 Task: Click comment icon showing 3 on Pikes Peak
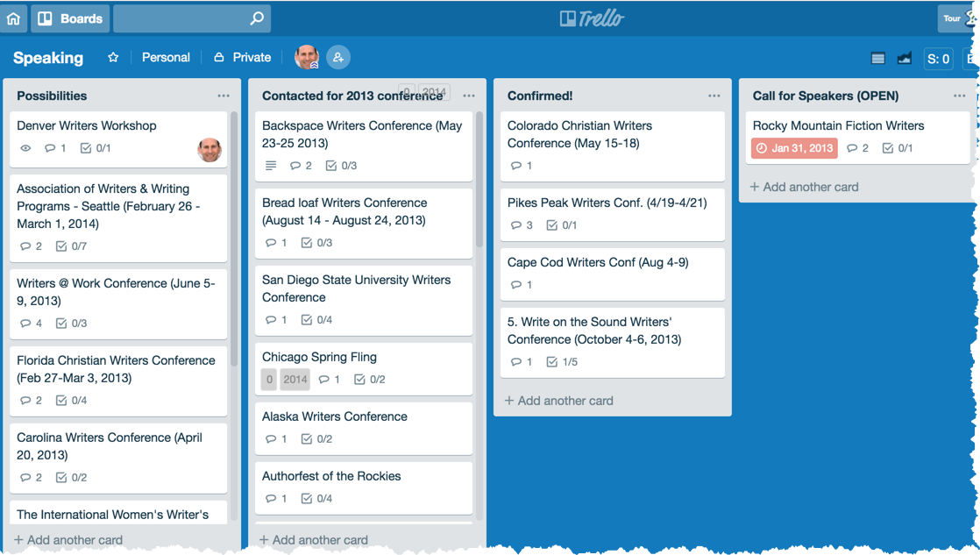(516, 225)
